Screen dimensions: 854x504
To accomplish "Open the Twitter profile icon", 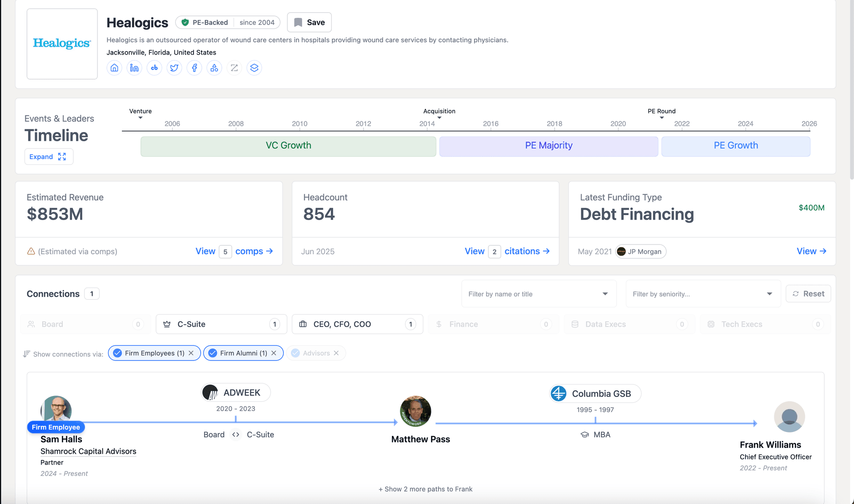I will 174,68.
